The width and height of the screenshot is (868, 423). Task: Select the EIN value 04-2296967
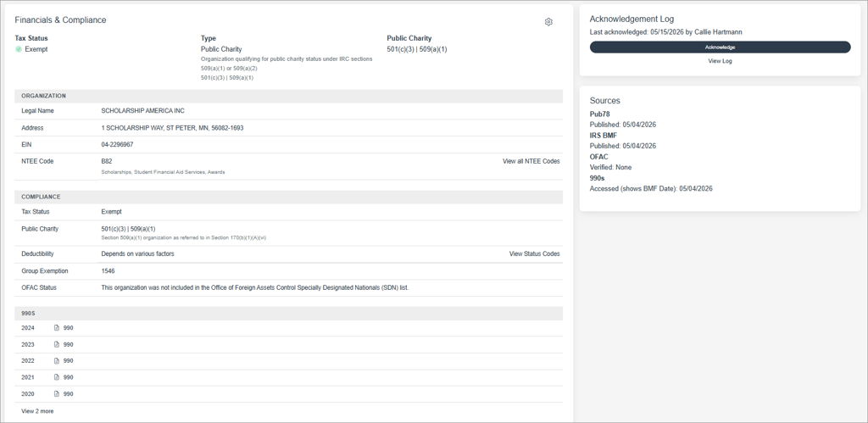(x=117, y=144)
